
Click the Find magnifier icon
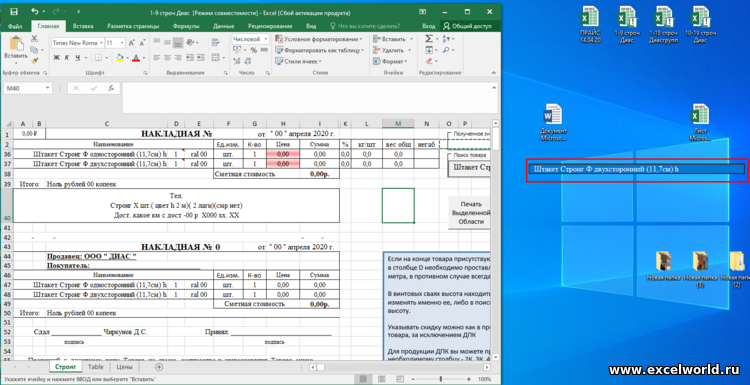[446, 50]
